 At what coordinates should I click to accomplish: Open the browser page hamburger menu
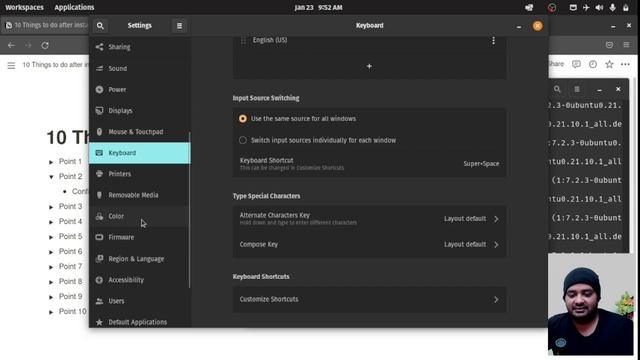11,65
